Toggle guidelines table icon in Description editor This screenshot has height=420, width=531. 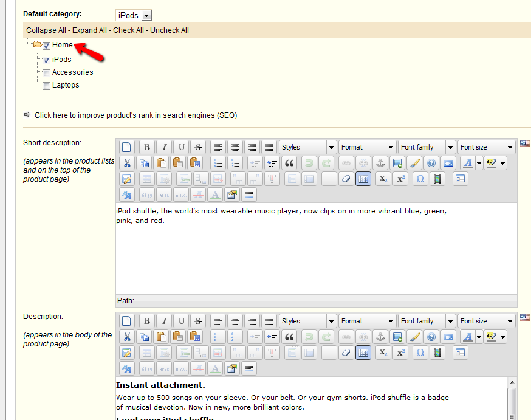coord(363,353)
